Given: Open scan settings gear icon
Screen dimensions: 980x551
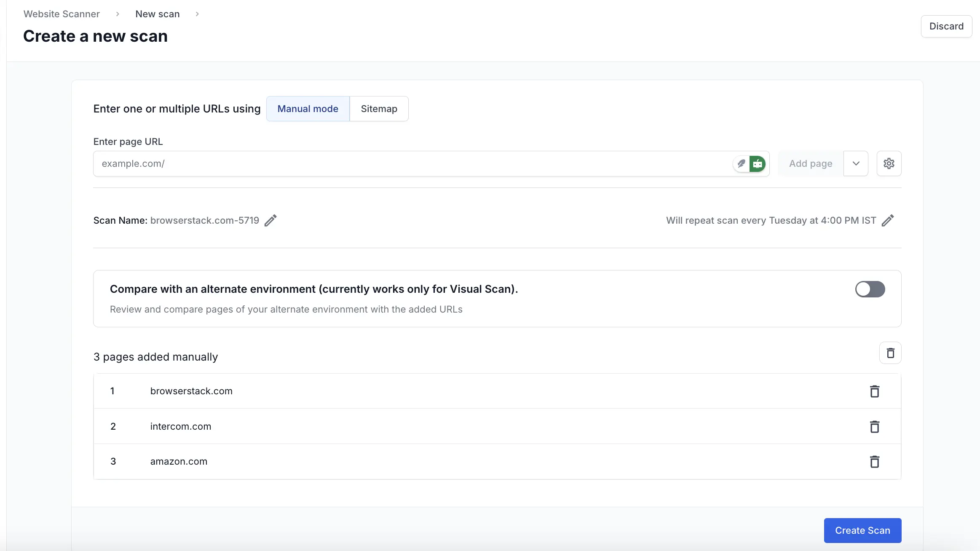Looking at the screenshot, I should pos(889,163).
